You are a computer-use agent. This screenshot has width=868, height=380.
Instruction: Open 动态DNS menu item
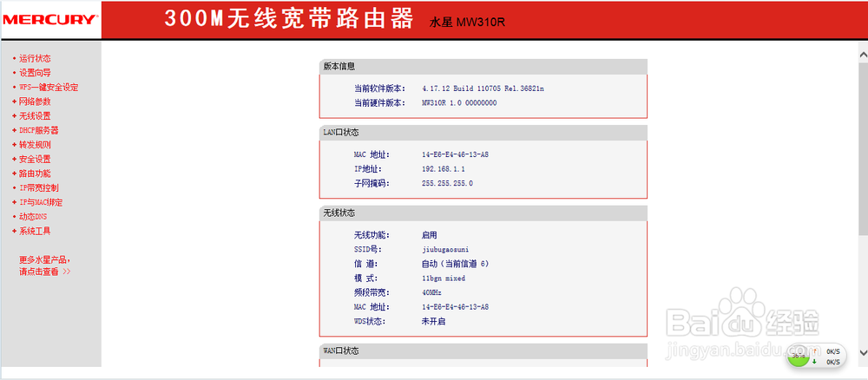click(x=33, y=216)
